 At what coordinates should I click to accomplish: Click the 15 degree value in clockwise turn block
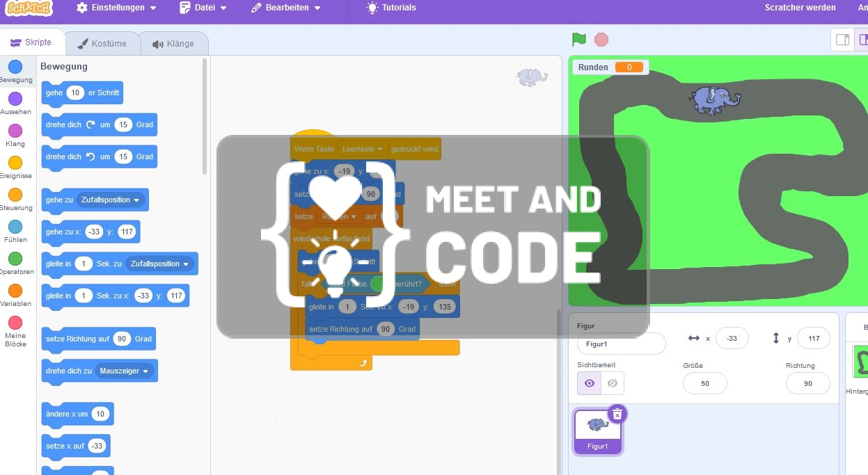point(123,124)
